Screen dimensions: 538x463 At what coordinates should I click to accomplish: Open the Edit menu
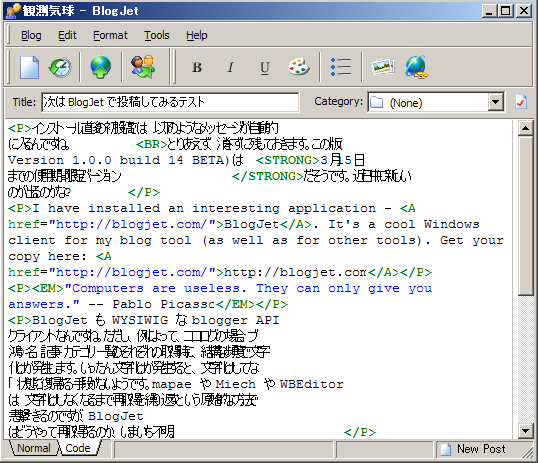67,35
